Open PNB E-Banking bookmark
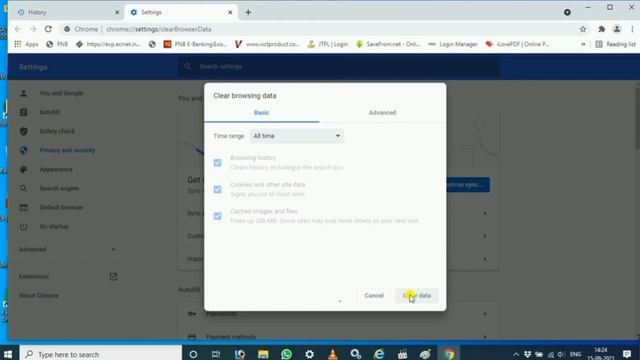This screenshot has height=360, width=640. point(195,44)
